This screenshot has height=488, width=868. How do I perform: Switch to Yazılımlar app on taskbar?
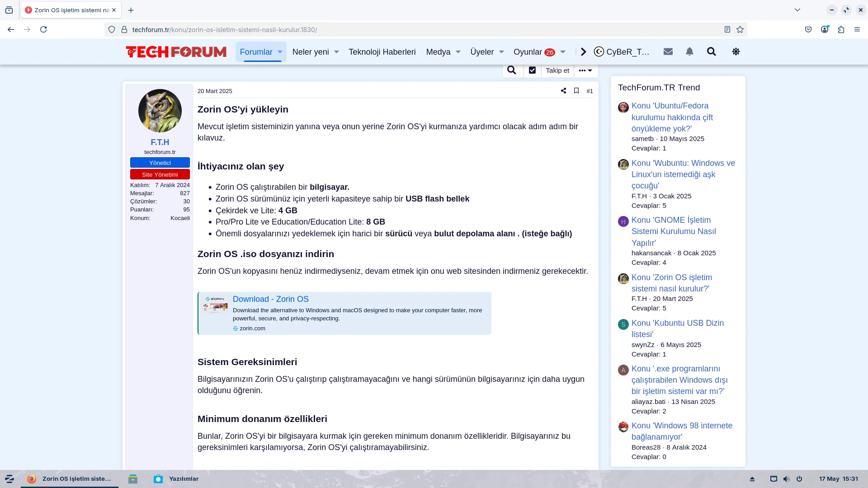(x=176, y=479)
